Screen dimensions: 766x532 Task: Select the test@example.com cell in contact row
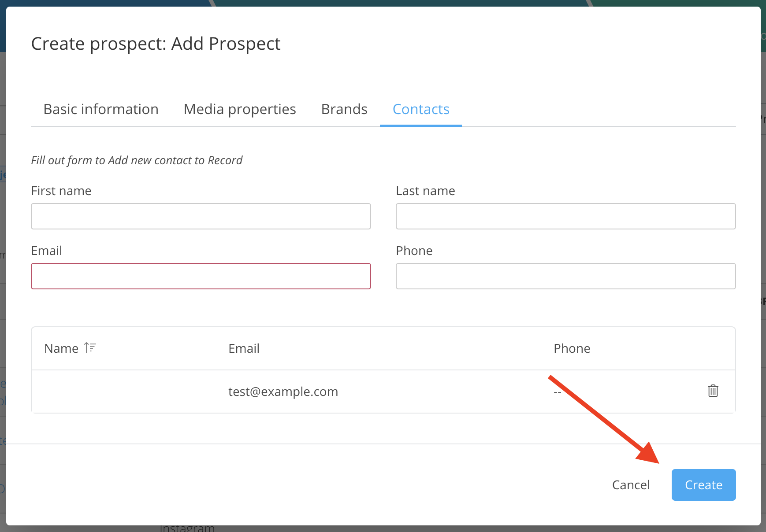(x=283, y=392)
